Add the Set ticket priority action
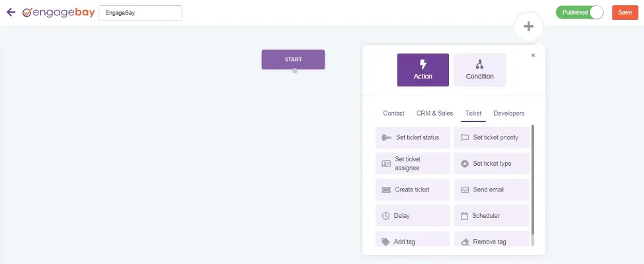This screenshot has width=644, height=264. pyautogui.click(x=492, y=137)
